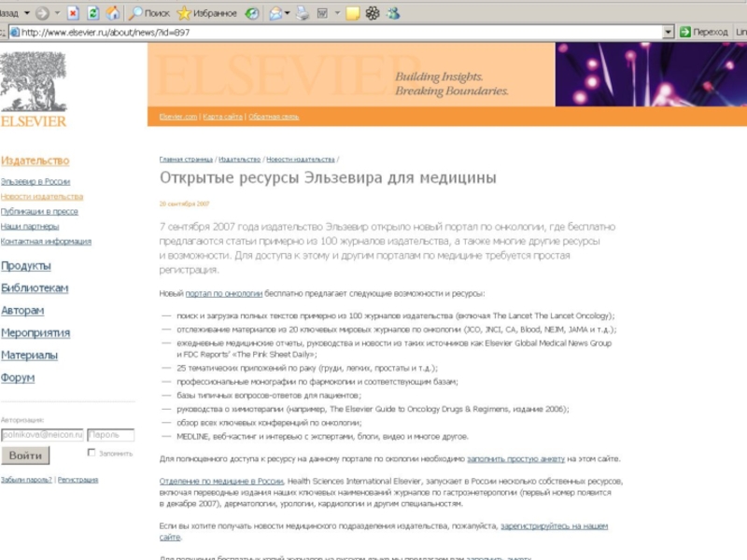Image resolution: width=747 pixels, height=560 pixels.
Task: Open Наши партнеры link
Action: pos(30,226)
